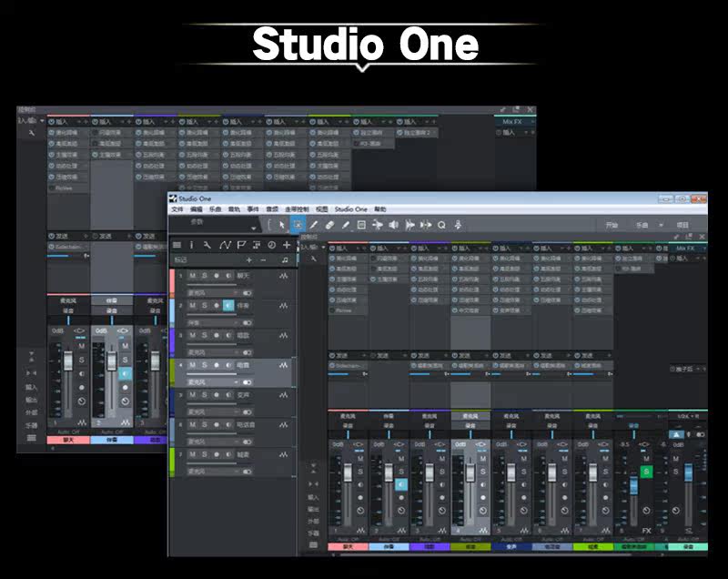Screen dimensions: 728x579
Task: Open dropdown arrow beside 乐曲 button
Action: [x=662, y=225]
